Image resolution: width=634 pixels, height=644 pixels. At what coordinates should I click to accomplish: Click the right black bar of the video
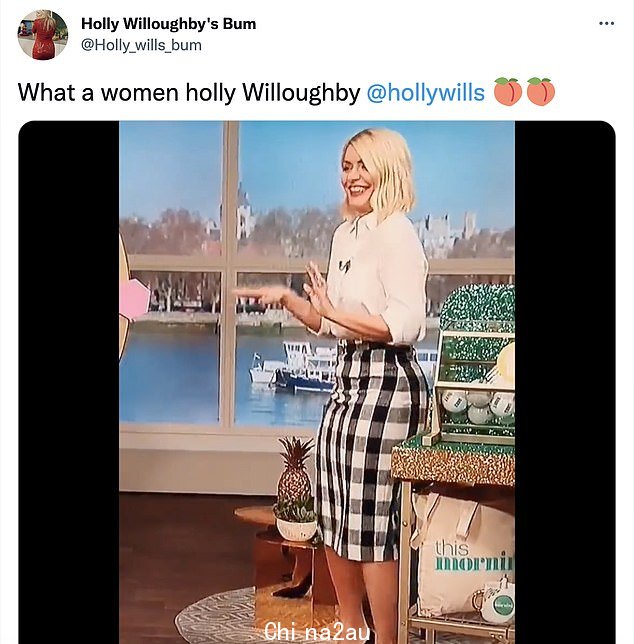pyautogui.click(x=565, y=382)
